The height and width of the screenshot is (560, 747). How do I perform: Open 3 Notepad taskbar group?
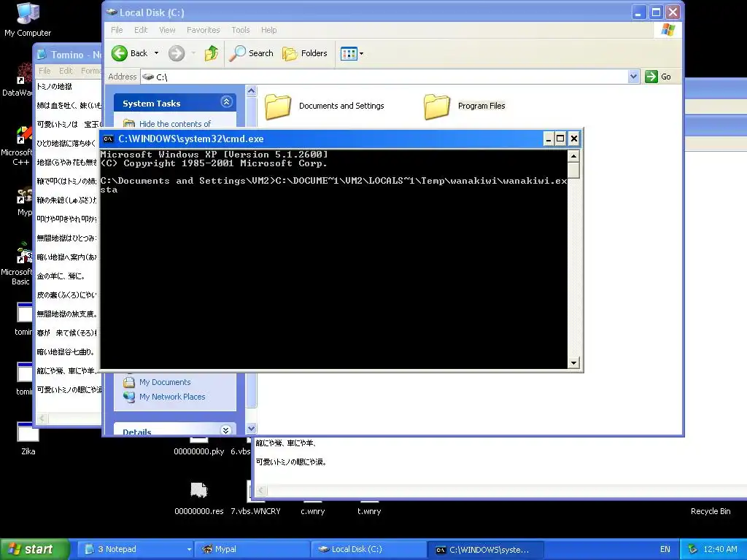coord(135,550)
